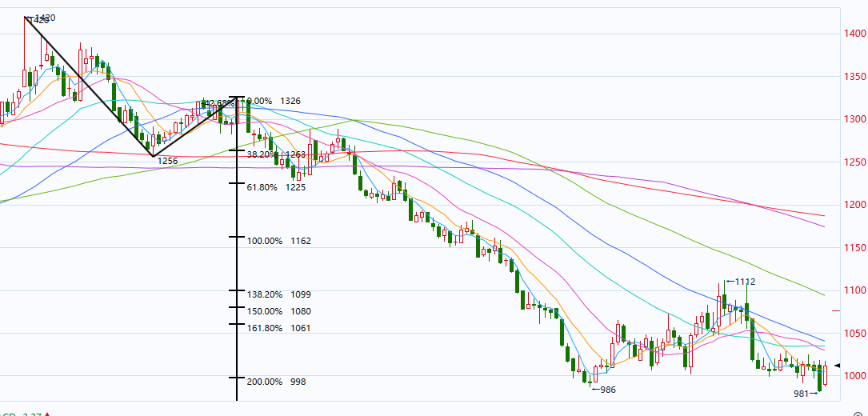
Task: Select the 200.00% 998 Fibonacci label
Action: 276,382
